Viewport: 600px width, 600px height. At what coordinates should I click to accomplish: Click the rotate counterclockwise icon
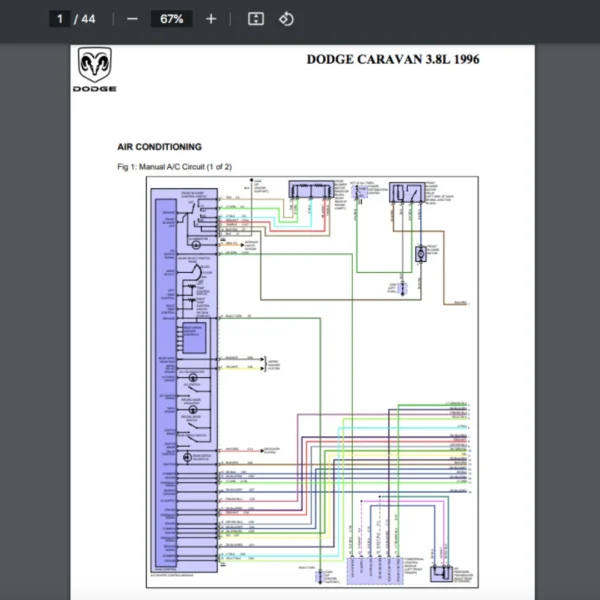click(x=286, y=19)
